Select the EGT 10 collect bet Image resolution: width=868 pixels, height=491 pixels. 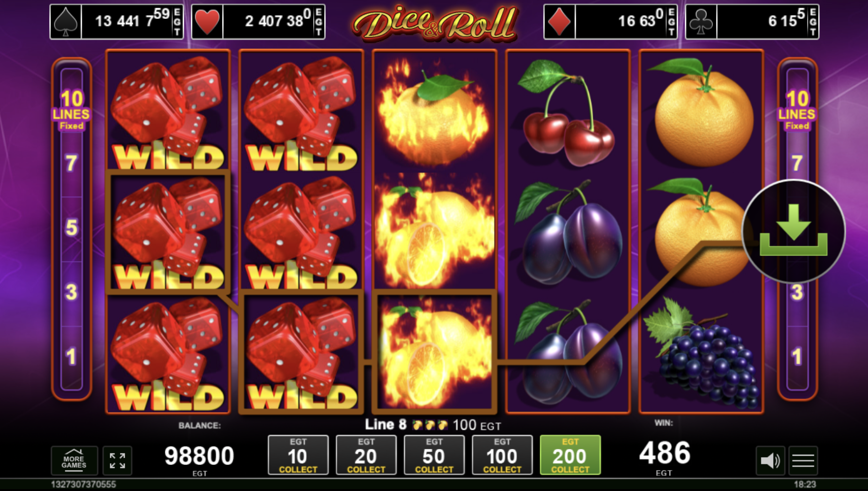[x=298, y=455]
